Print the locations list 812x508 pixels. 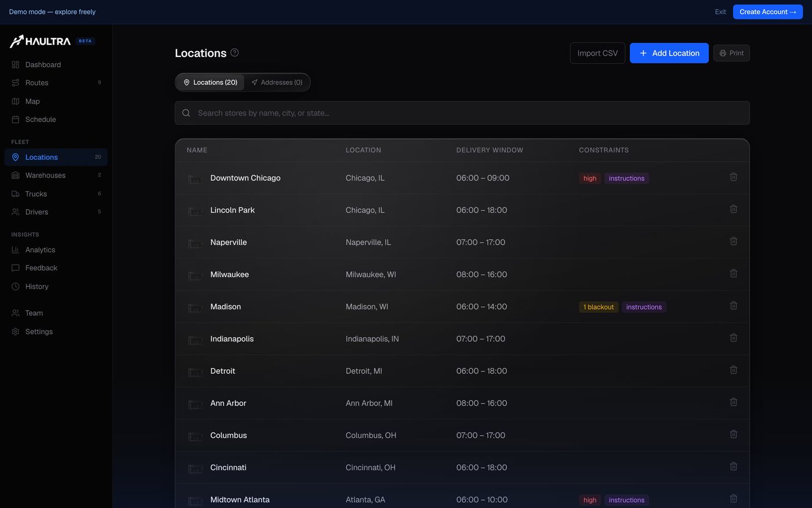tap(731, 53)
